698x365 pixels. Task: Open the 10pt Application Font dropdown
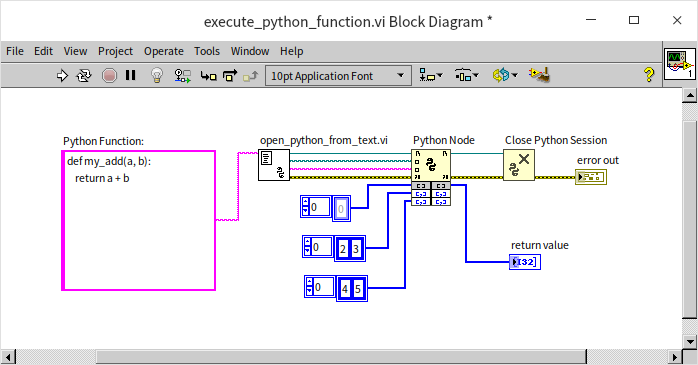337,76
